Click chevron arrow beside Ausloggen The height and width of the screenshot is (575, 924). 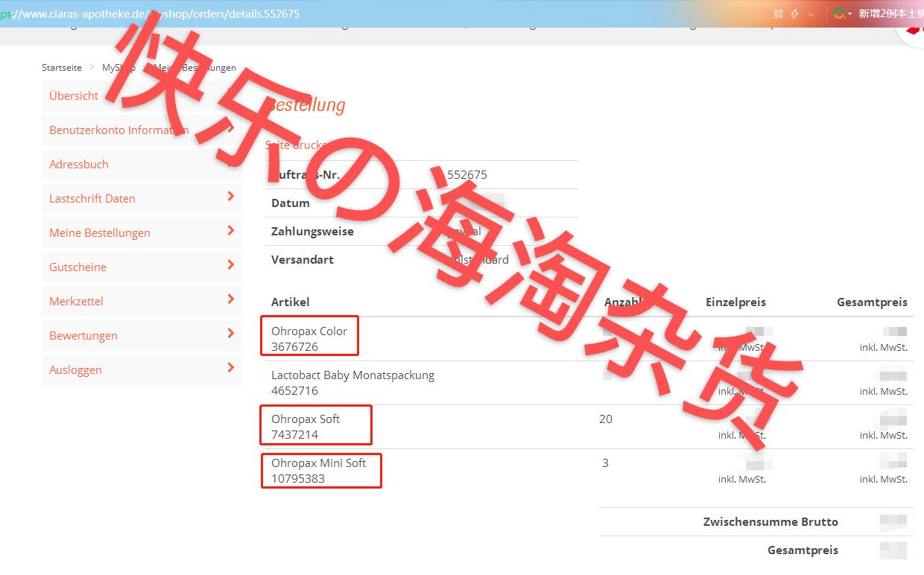click(x=230, y=368)
